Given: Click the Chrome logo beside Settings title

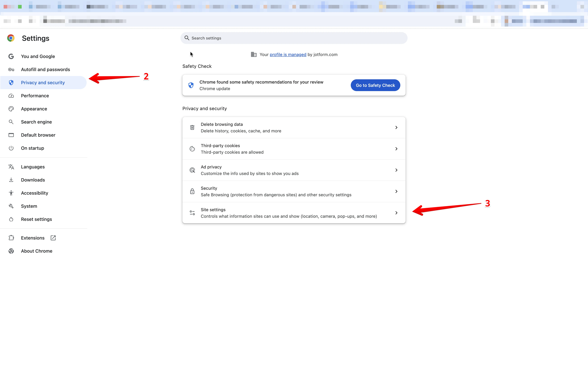Looking at the screenshot, I should [11, 38].
